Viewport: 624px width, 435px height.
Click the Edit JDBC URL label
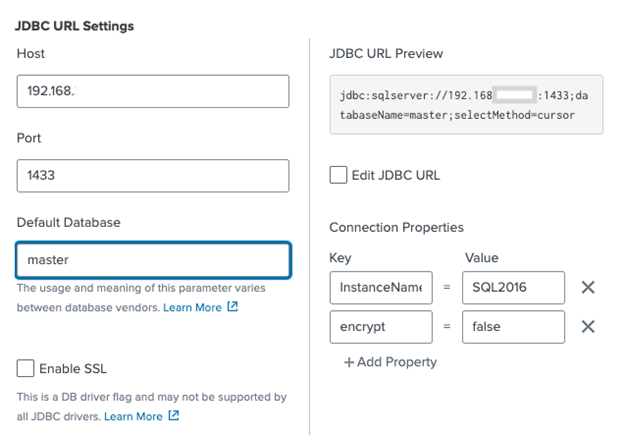(396, 175)
